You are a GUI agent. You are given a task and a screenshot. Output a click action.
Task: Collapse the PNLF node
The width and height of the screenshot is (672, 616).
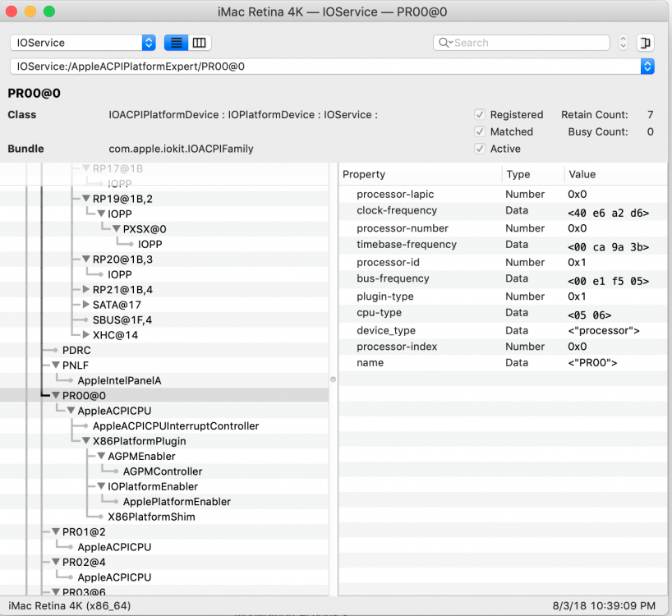pyautogui.click(x=56, y=365)
